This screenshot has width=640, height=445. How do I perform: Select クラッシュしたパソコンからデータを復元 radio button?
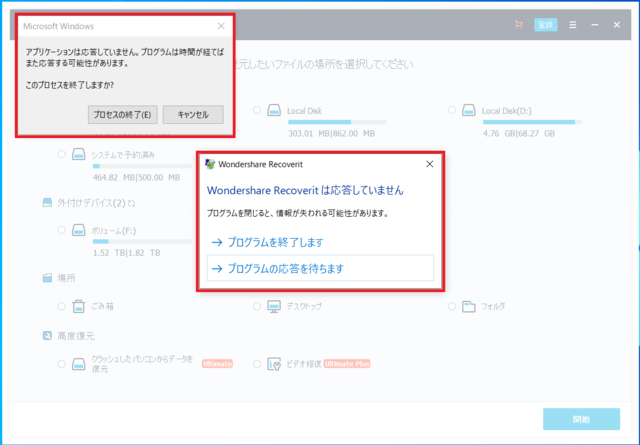[62, 364]
